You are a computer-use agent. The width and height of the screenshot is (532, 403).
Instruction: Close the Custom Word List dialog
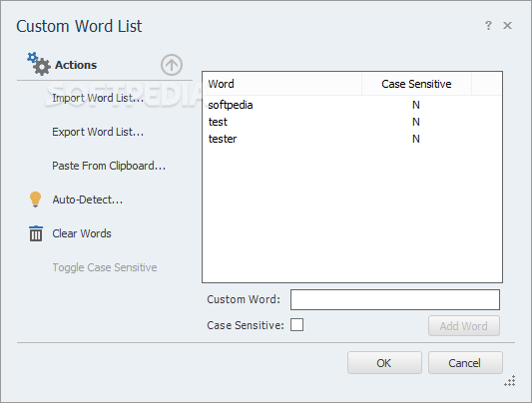point(507,25)
